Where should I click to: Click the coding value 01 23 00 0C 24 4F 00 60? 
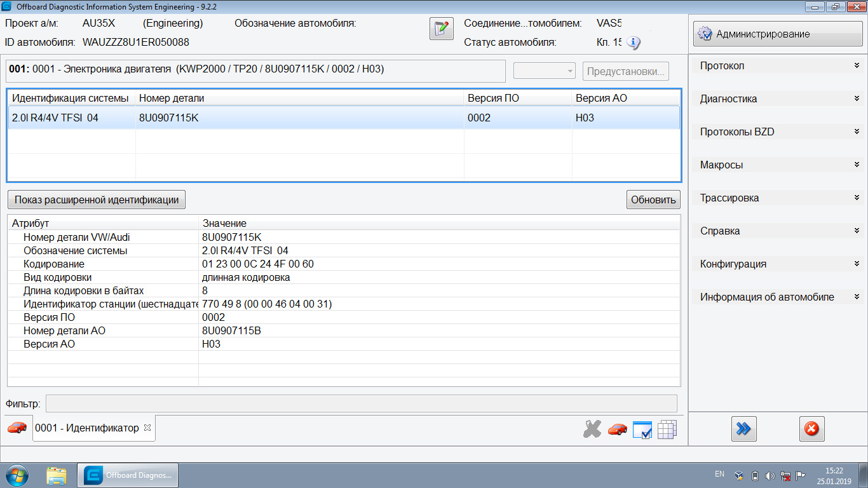[x=258, y=264]
